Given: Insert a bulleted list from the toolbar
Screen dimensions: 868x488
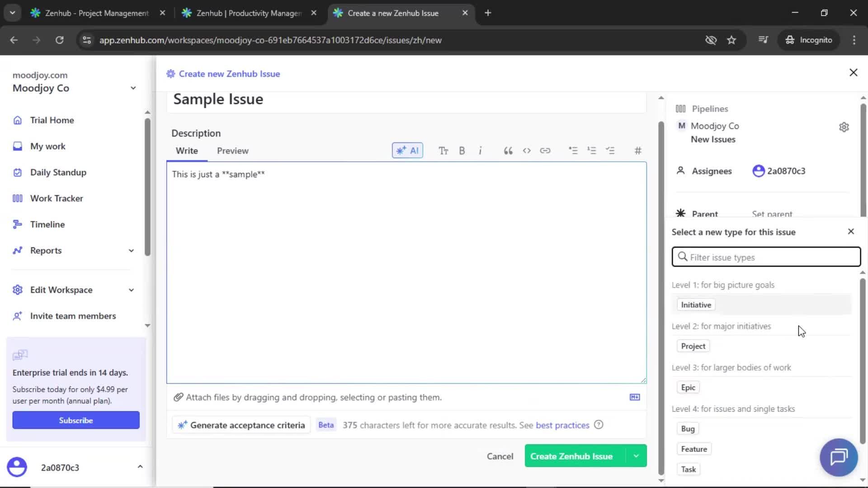Looking at the screenshot, I should 573,150.
